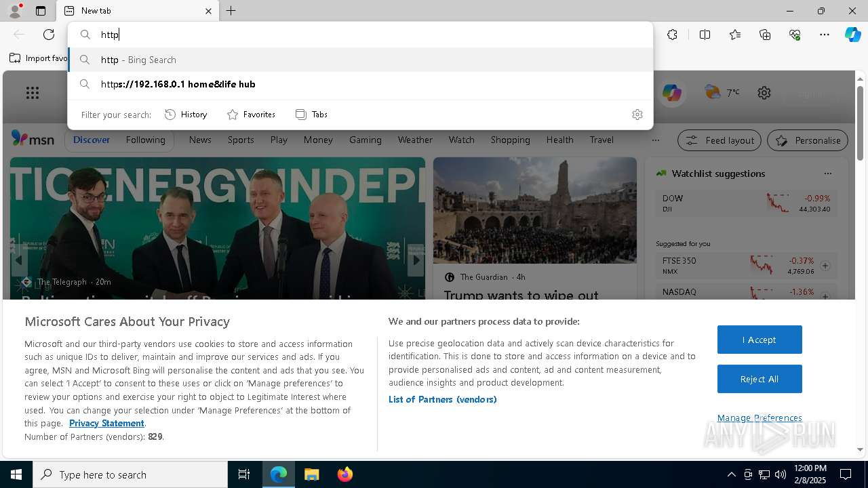
Task: Show hidden system tray icons
Action: coord(731,474)
